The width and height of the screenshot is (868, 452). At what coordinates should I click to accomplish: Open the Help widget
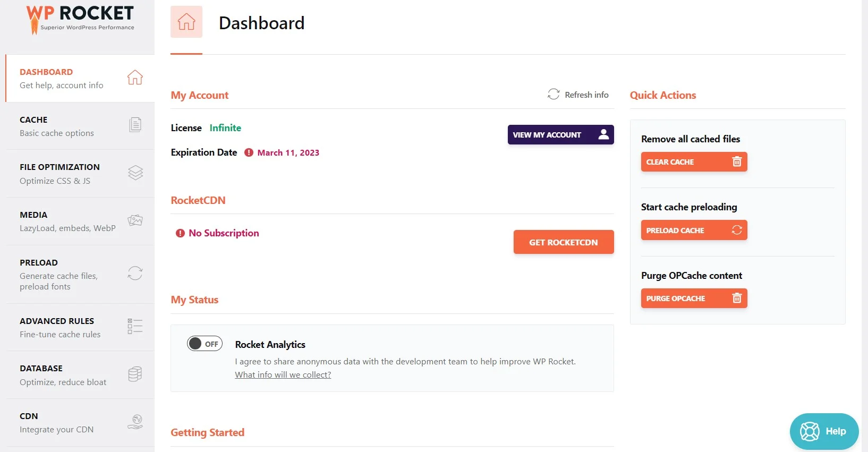click(x=824, y=431)
